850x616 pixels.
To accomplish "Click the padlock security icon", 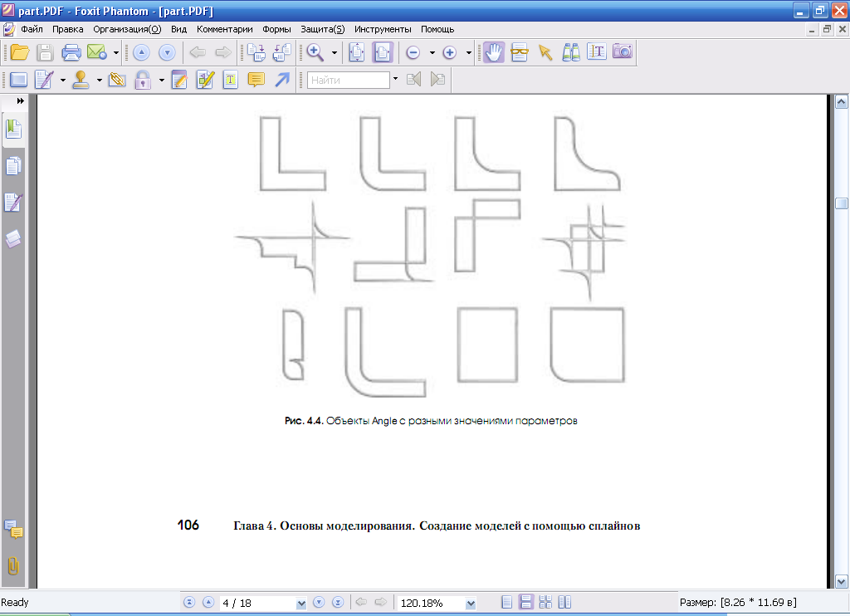I will (143, 81).
